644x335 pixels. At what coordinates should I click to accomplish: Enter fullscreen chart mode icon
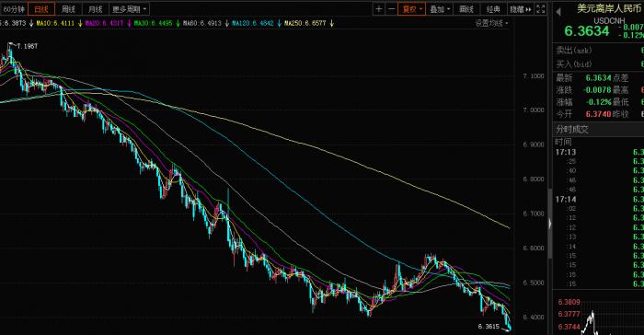541,8
